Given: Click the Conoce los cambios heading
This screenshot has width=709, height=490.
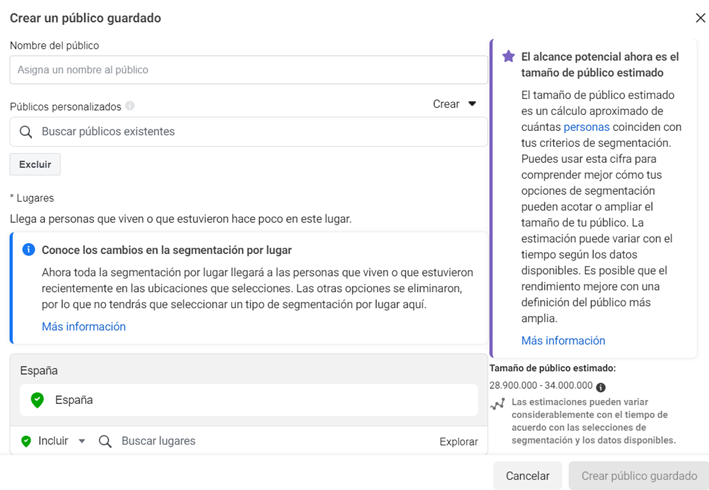Looking at the screenshot, I should 166,250.
